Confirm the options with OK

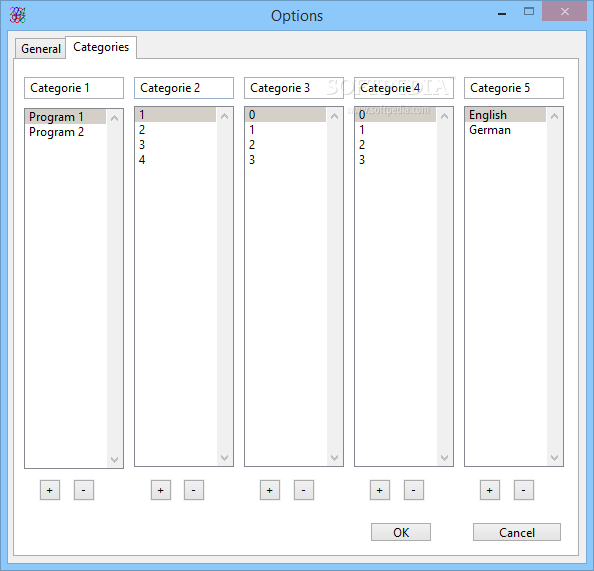401,532
